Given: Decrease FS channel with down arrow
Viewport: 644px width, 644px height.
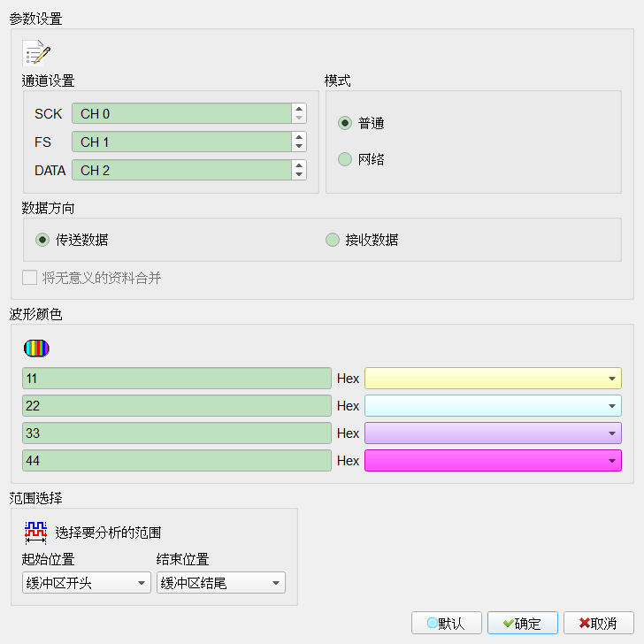Looking at the screenshot, I should pos(299,147).
